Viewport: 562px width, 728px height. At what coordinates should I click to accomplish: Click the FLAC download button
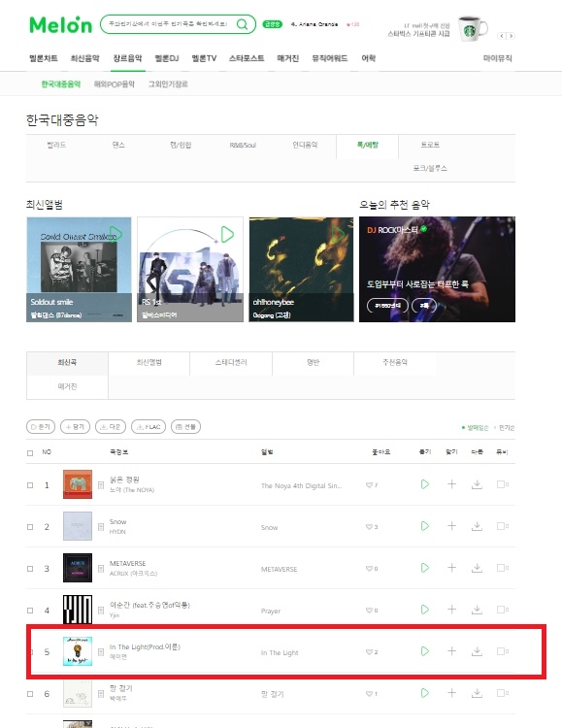point(149,427)
